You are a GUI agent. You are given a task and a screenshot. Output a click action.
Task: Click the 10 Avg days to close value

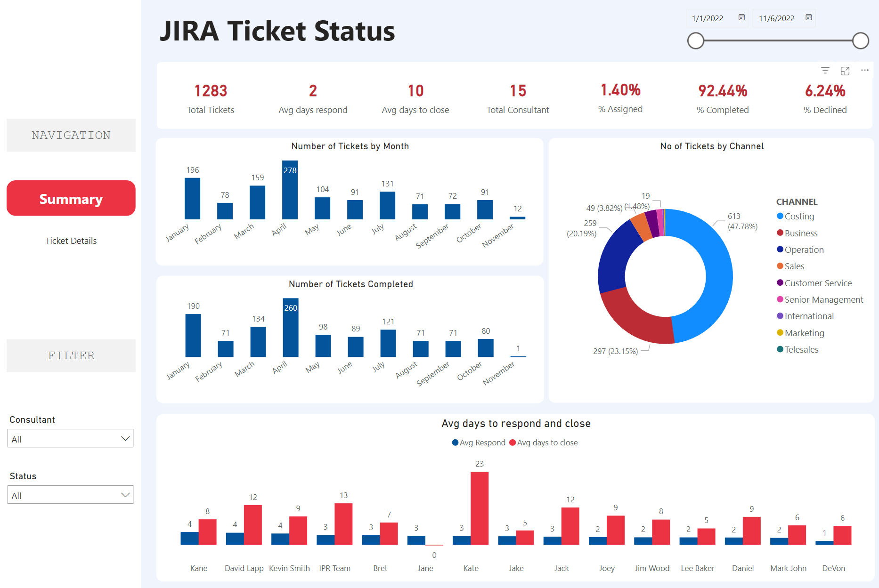[x=415, y=90]
